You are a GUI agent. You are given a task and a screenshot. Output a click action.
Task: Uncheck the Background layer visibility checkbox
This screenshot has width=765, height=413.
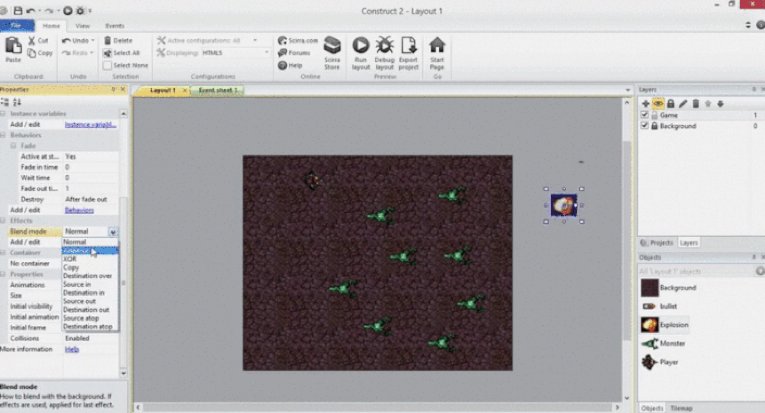pos(644,126)
